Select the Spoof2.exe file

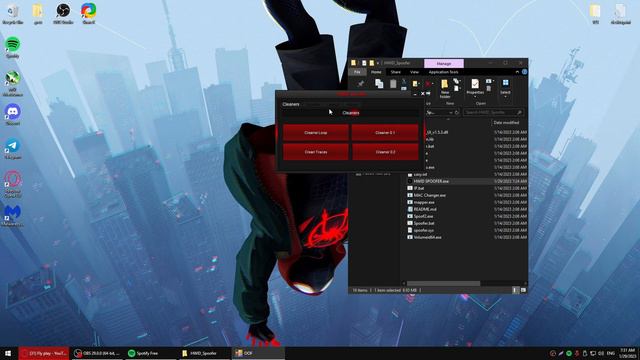(423, 216)
